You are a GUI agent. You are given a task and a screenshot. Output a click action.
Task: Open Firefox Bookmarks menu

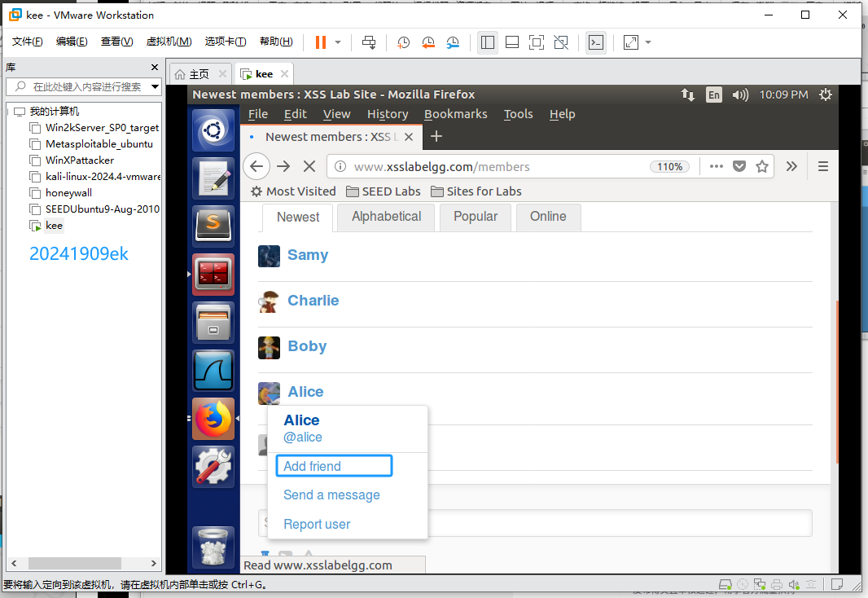456,114
